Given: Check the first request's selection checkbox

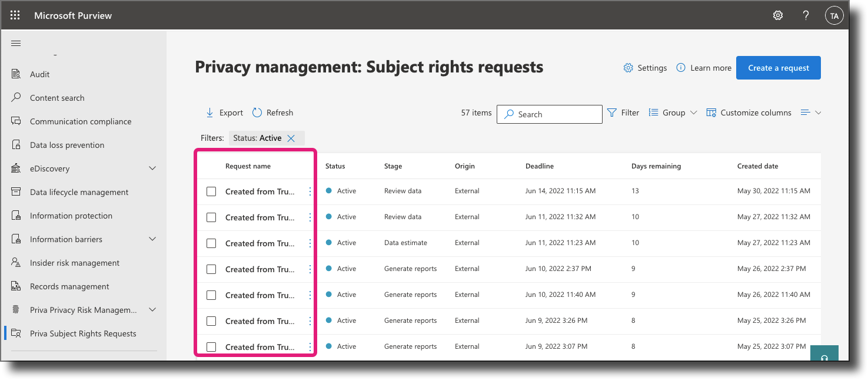Looking at the screenshot, I should coord(211,191).
